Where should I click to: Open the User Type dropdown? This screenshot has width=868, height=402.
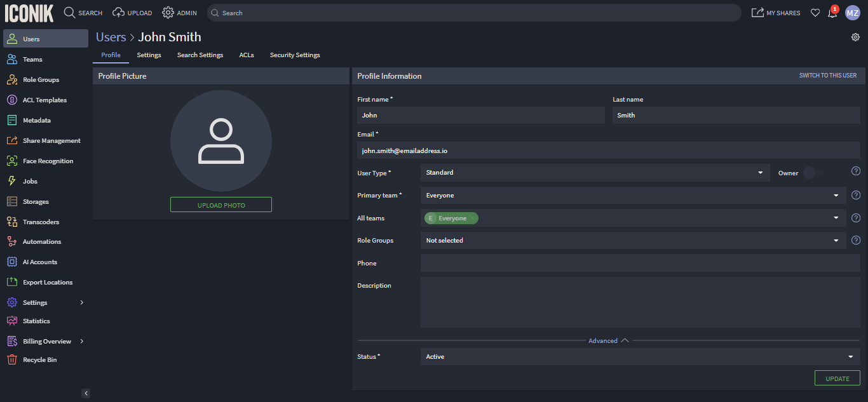[x=595, y=173]
